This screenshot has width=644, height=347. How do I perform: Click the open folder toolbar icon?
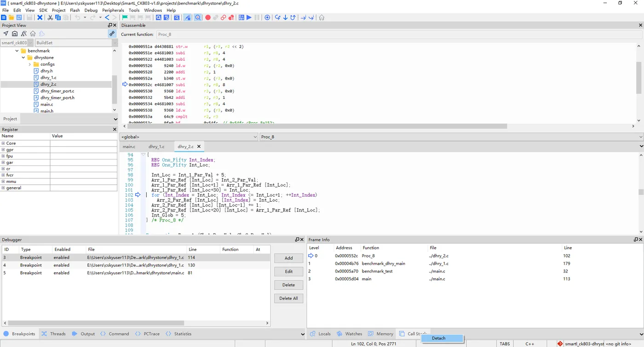click(11, 17)
